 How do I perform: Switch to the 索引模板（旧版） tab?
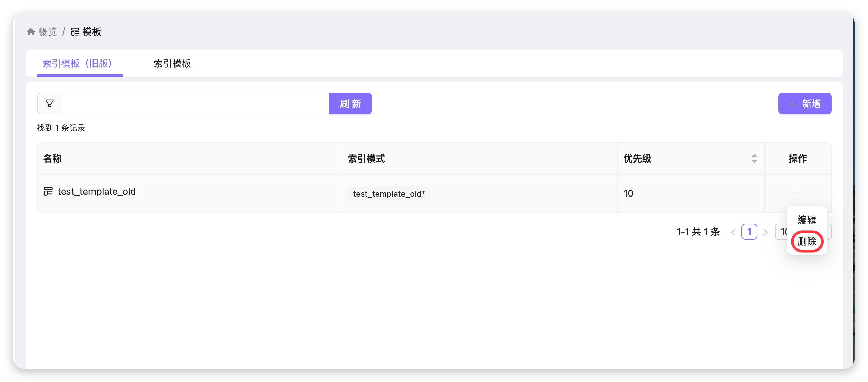(77, 63)
